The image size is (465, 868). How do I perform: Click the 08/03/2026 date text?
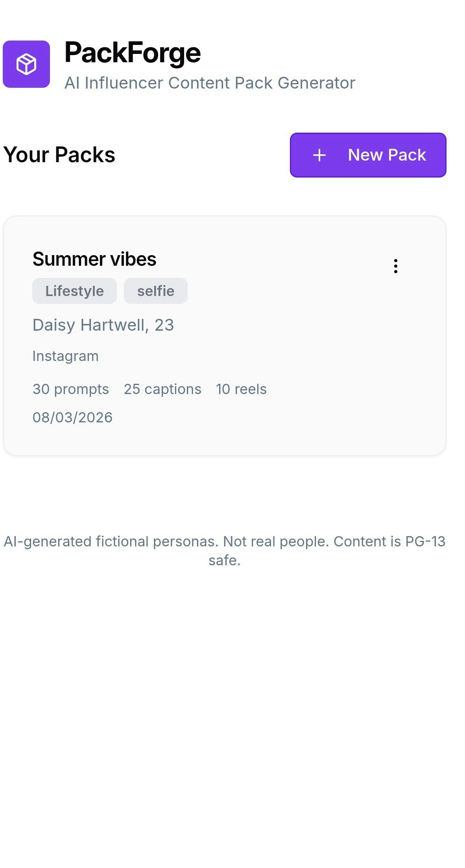coord(72,417)
